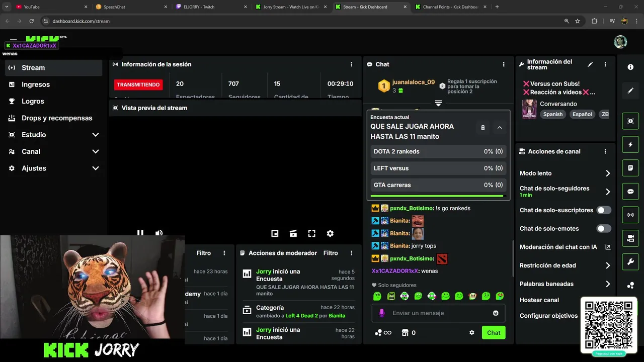The image size is (644, 362).
Task: Click the stream preview icon in right sidebar
Action: coord(630,121)
